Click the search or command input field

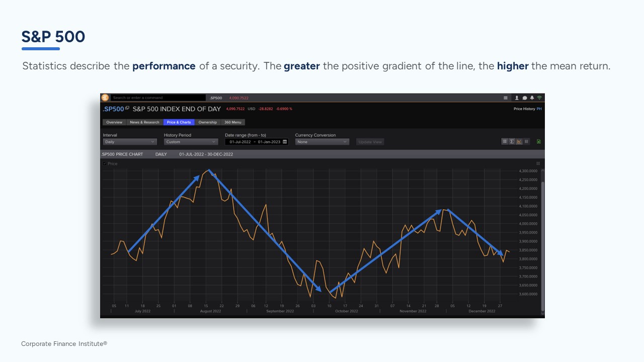point(158,98)
